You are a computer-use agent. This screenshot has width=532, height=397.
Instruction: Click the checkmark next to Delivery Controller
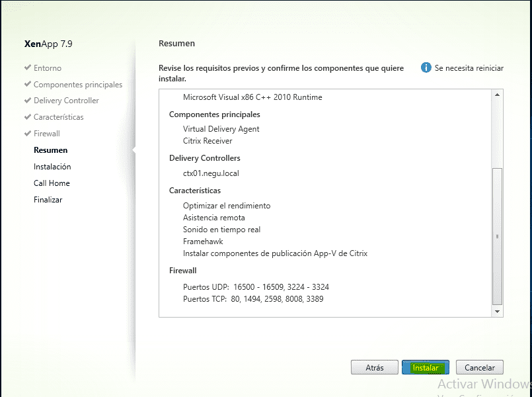pos(28,101)
